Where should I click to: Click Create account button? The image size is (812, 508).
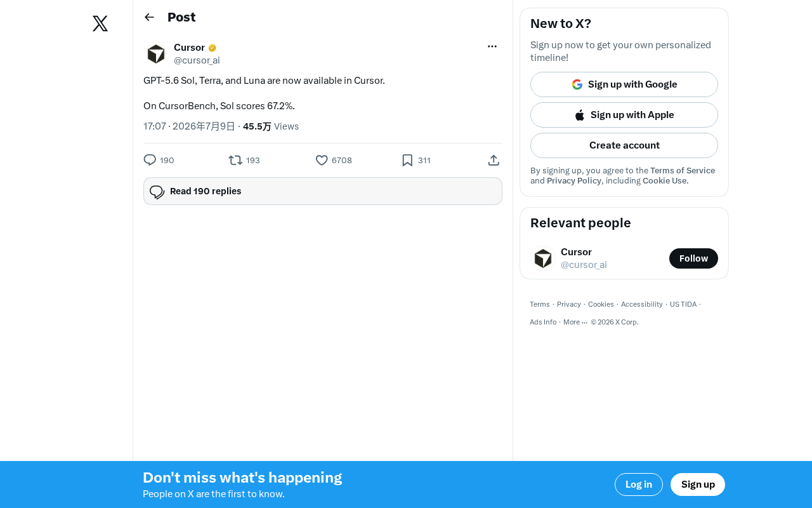(x=624, y=145)
